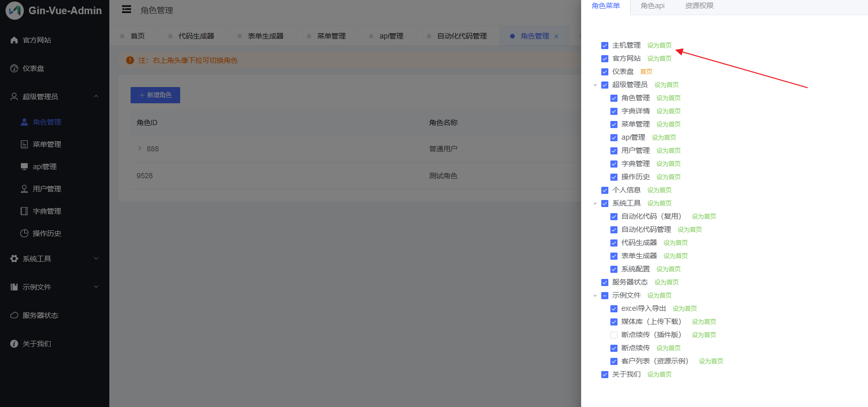Toggle the 仪表盘 checkbox in the tree
The height and width of the screenshot is (407, 868).
[x=605, y=72]
